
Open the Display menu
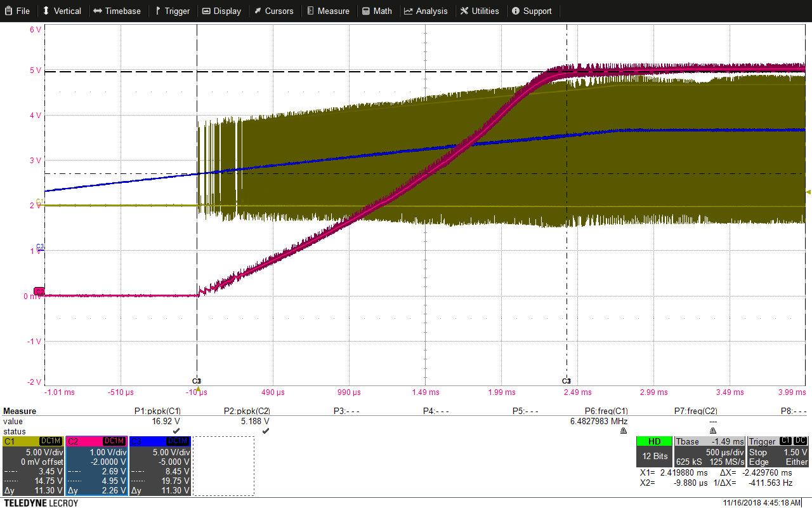(221, 11)
